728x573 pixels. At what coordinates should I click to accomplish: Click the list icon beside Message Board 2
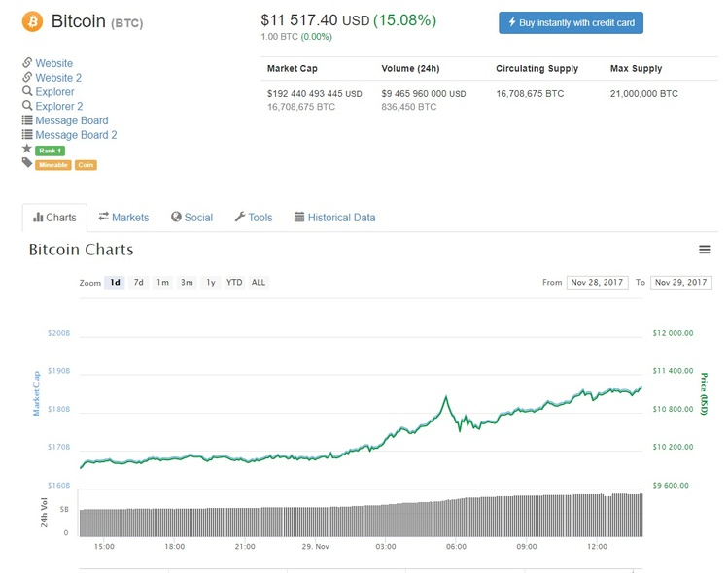point(27,135)
